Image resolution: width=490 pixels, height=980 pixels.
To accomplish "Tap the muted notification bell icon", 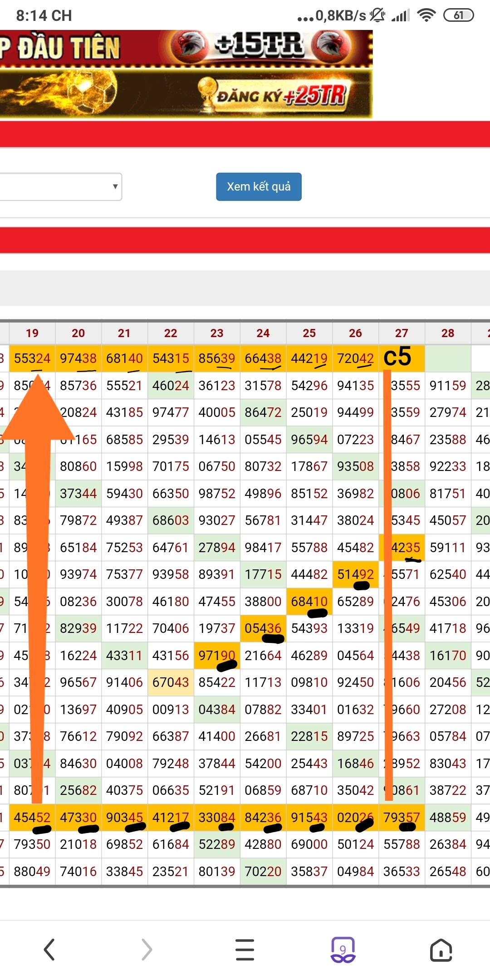I will tap(377, 15).
